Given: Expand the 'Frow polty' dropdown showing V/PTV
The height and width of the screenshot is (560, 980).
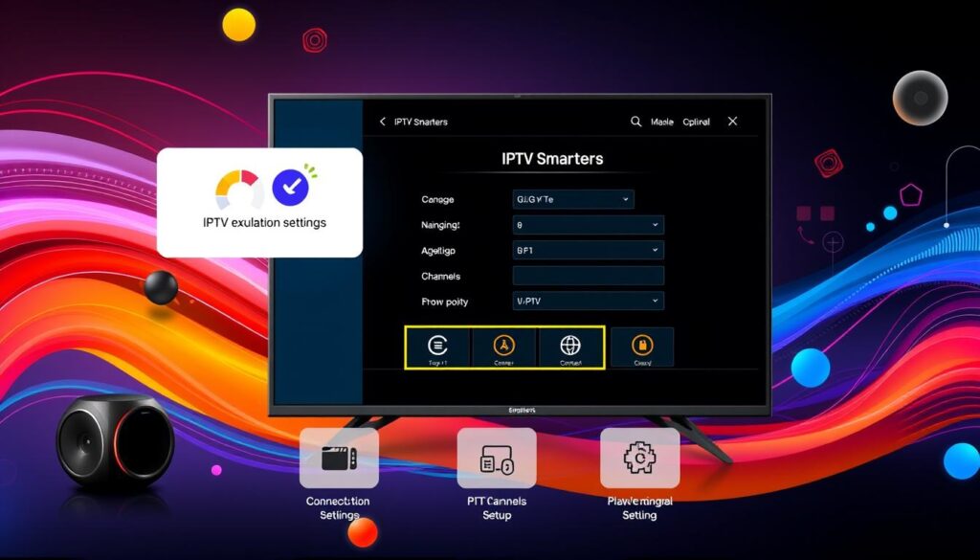Looking at the screenshot, I should (x=589, y=302).
